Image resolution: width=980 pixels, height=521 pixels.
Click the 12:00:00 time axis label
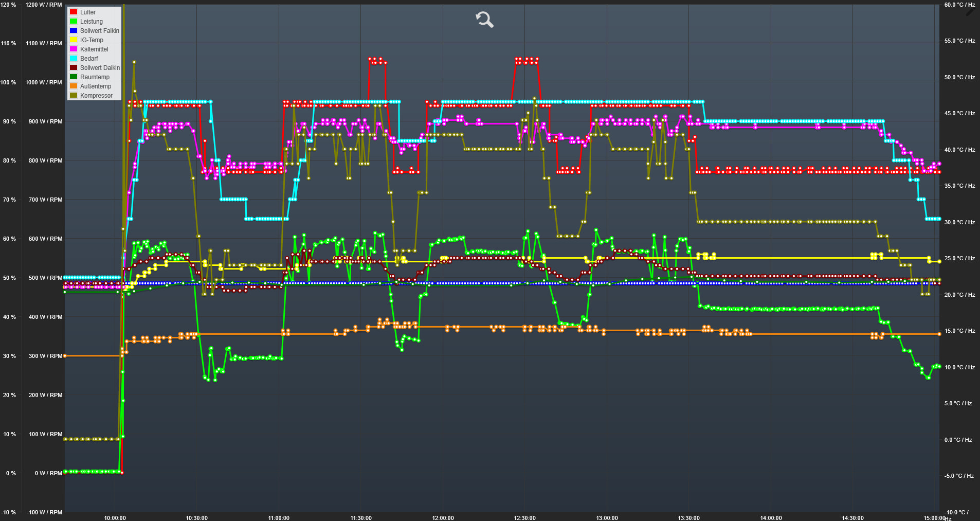point(443,517)
